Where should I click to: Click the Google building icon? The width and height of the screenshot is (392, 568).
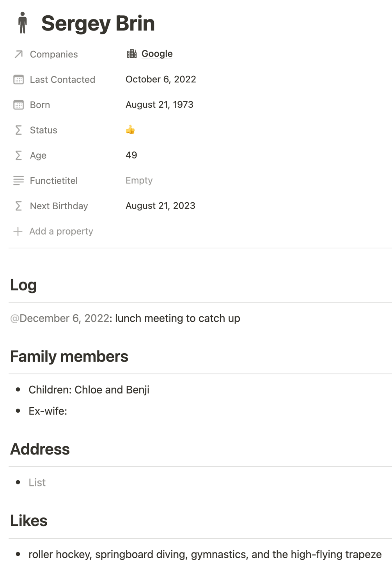pos(132,54)
